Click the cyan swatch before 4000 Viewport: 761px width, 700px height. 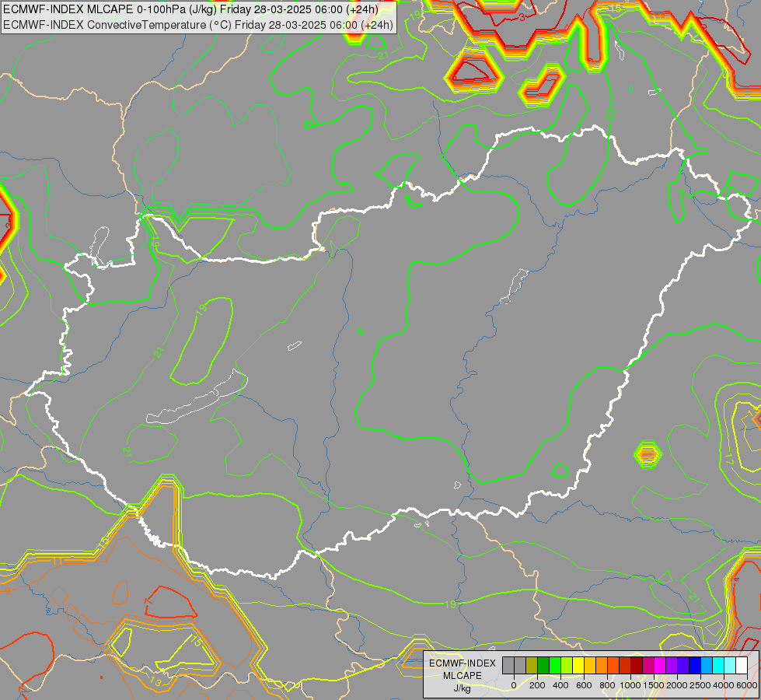coord(719,666)
